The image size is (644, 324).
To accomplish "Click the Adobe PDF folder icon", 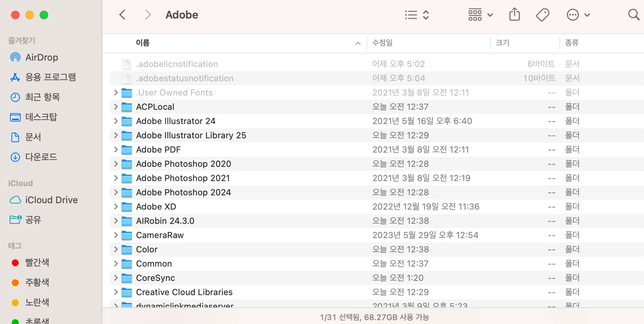I will click(x=127, y=150).
